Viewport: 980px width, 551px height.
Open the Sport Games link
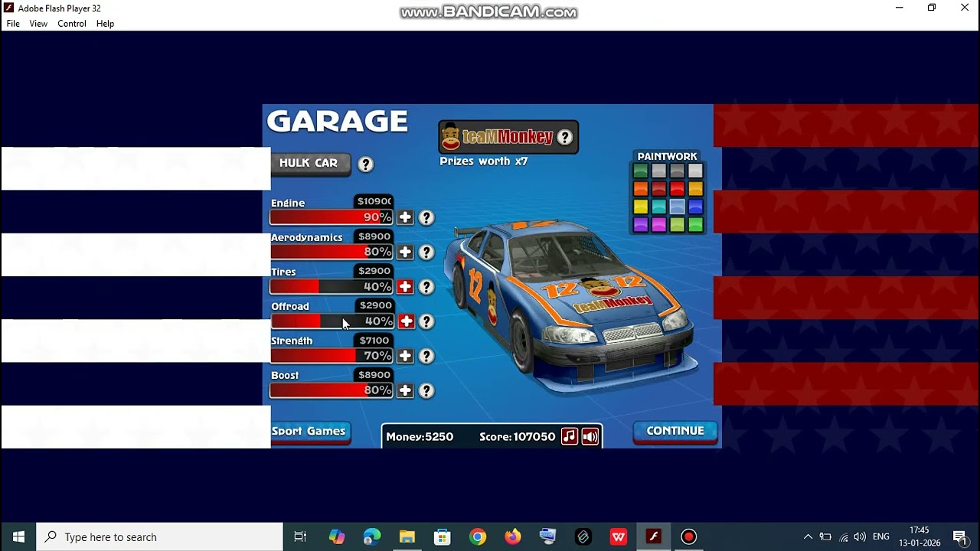click(309, 432)
